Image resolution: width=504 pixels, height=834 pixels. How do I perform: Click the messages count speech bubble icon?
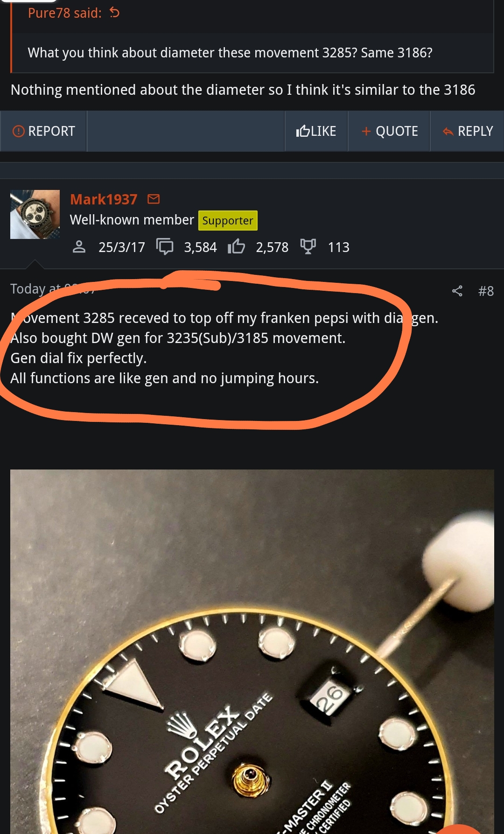click(165, 246)
